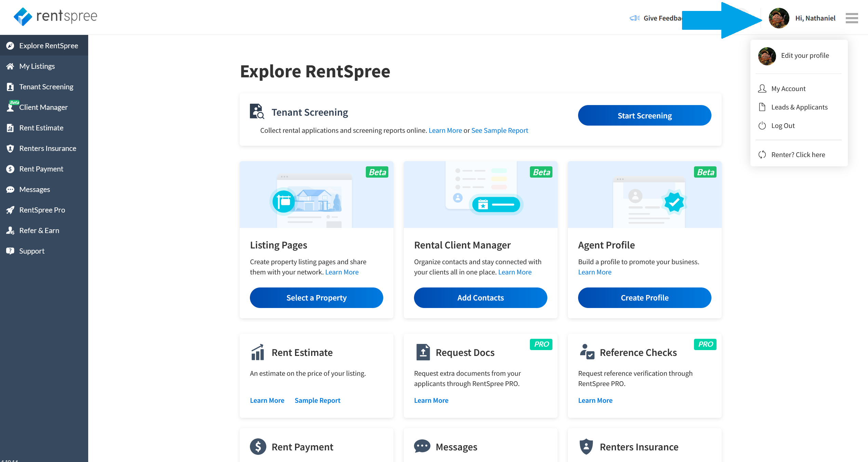Viewport: 868px width, 462px height.
Task: Click the Tenant Screening document search icon
Action: pyautogui.click(x=257, y=112)
